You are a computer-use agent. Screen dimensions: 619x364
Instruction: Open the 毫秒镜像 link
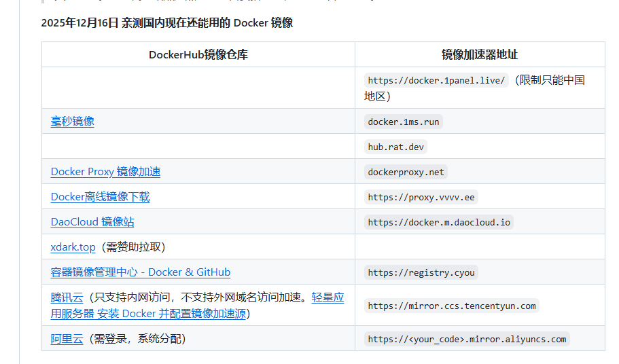pyautogui.click(x=72, y=122)
